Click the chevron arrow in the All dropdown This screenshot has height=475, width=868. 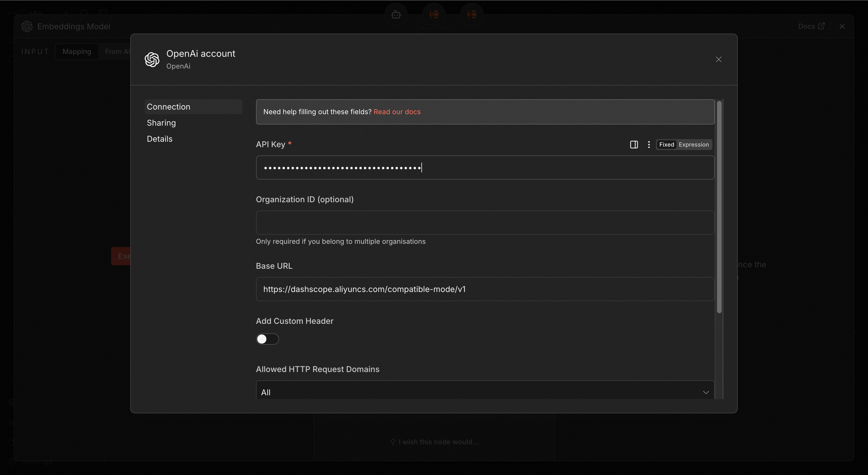706,392
